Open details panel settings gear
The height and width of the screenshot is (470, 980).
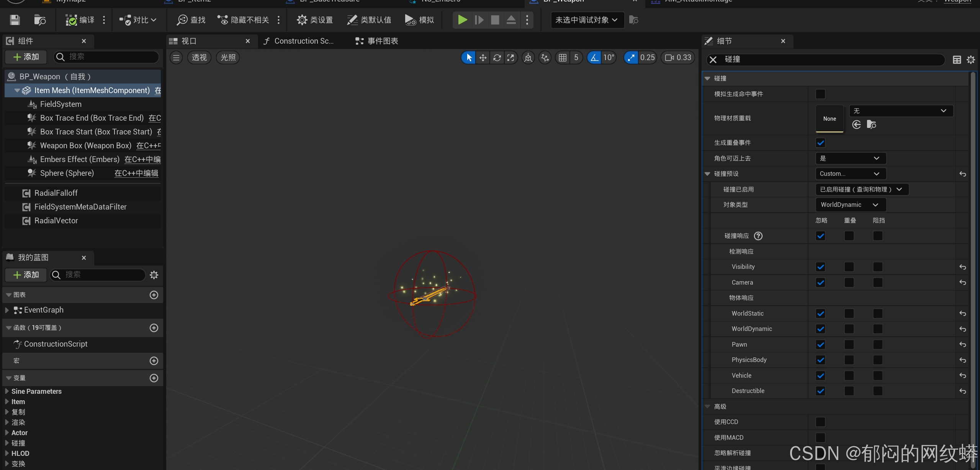point(970,60)
